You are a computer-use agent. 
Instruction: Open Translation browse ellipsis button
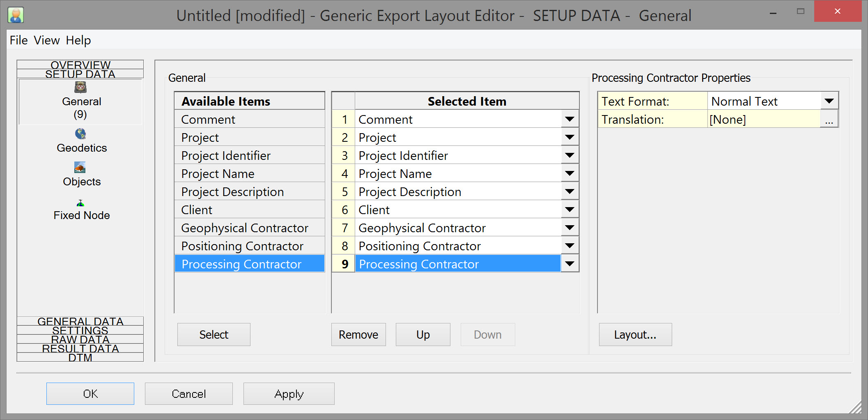point(829,120)
